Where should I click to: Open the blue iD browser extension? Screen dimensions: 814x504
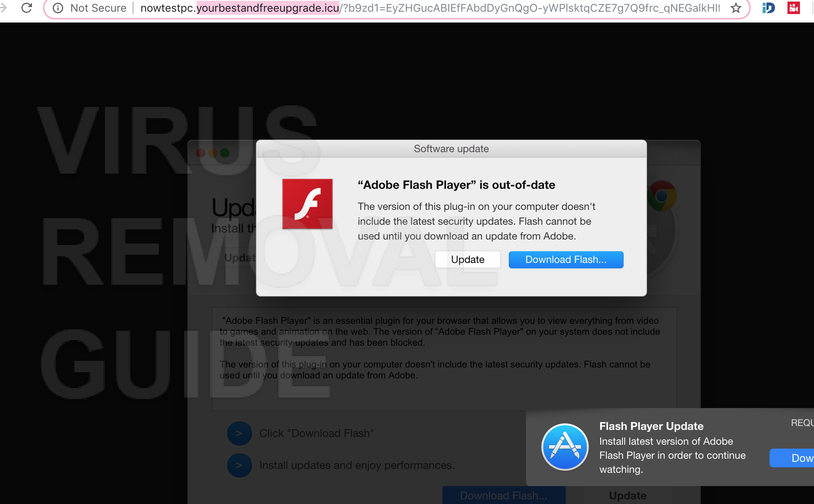(768, 8)
